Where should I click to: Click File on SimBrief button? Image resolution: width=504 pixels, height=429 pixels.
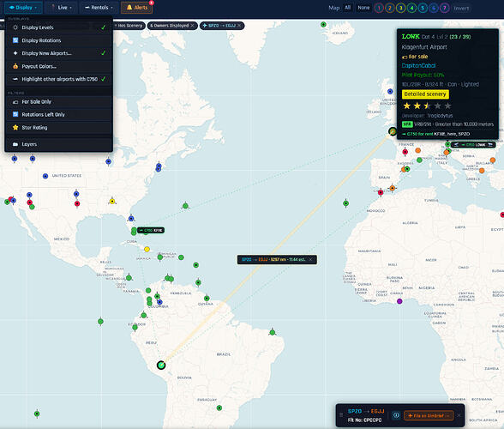(x=429, y=415)
